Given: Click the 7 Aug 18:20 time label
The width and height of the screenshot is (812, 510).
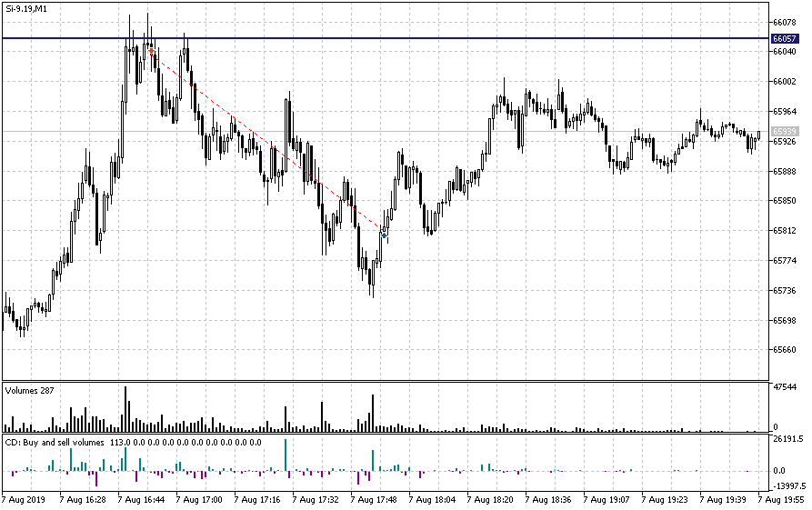Looking at the screenshot, I should (490, 500).
